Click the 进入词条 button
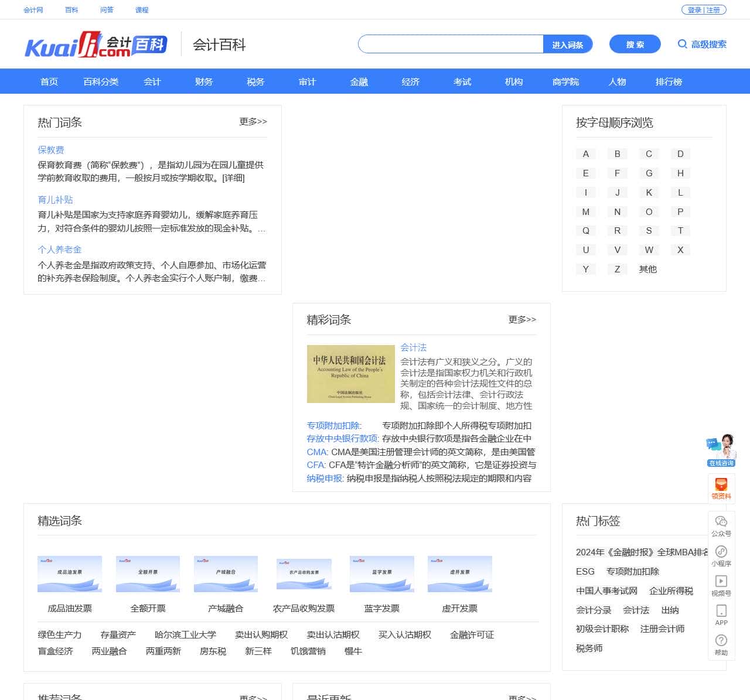Image resolution: width=750 pixels, height=700 pixels. coord(568,44)
